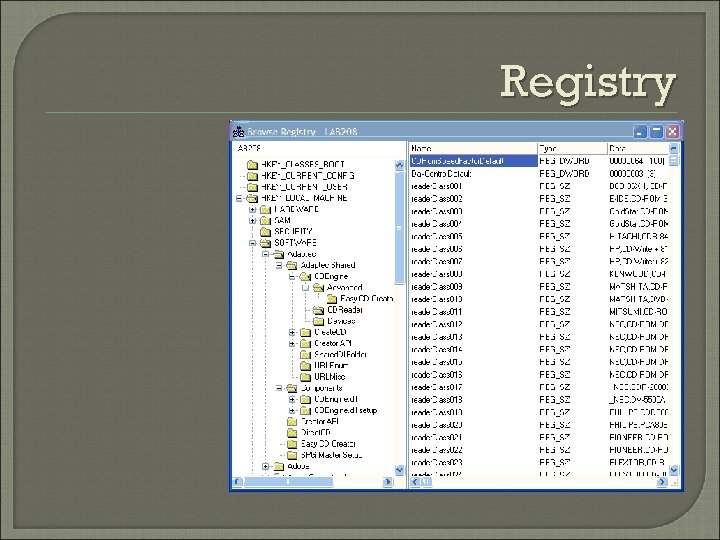Select the readerClass001 value entry
The width and height of the screenshot is (720, 540).
click(x=437, y=186)
